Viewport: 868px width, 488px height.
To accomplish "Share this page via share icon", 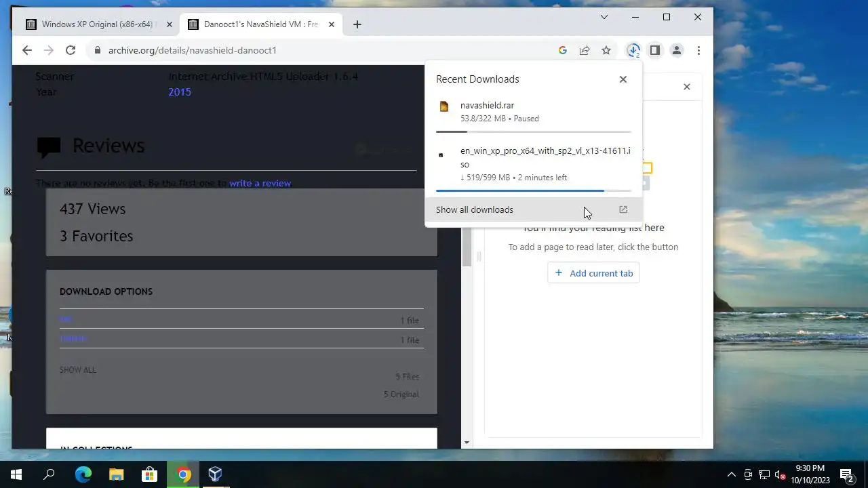I will click(x=584, y=50).
